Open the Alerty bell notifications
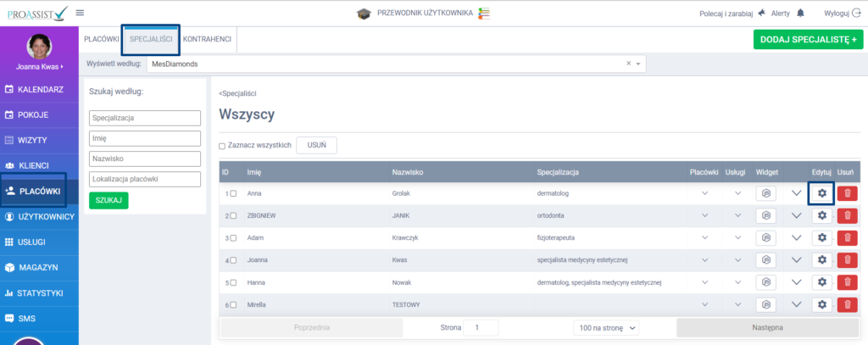Image resolution: width=868 pixels, height=345 pixels. tap(800, 14)
